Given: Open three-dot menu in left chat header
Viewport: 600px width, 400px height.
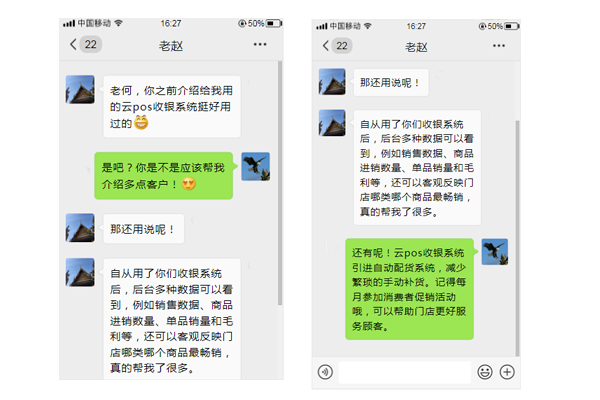Looking at the screenshot, I should point(260,44).
